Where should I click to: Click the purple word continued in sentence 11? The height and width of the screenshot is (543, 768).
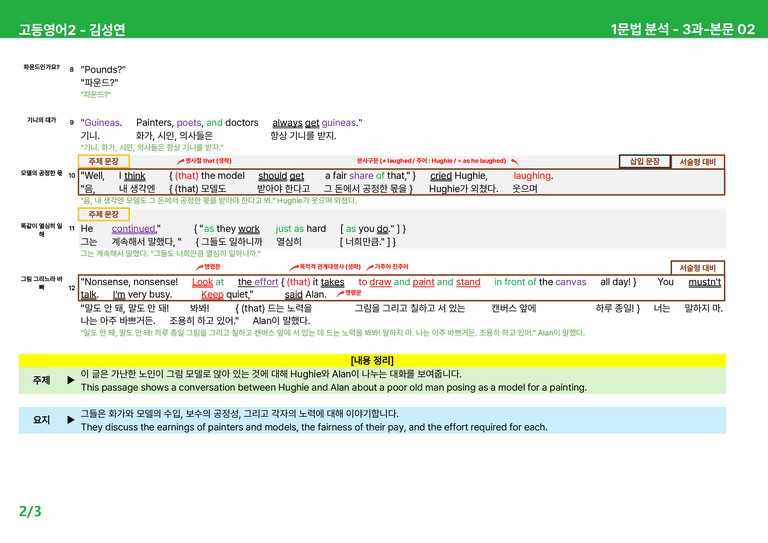click(133, 229)
